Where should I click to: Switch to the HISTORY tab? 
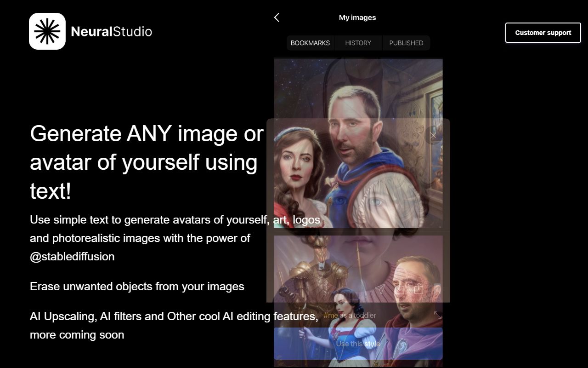[358, 43]
